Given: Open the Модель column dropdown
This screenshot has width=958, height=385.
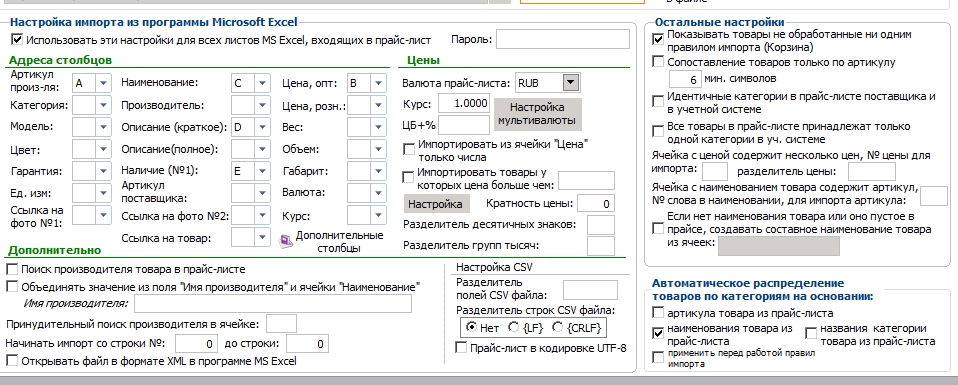Looking at the screenshot, I should pyautogui.click(x=103, y=127).
